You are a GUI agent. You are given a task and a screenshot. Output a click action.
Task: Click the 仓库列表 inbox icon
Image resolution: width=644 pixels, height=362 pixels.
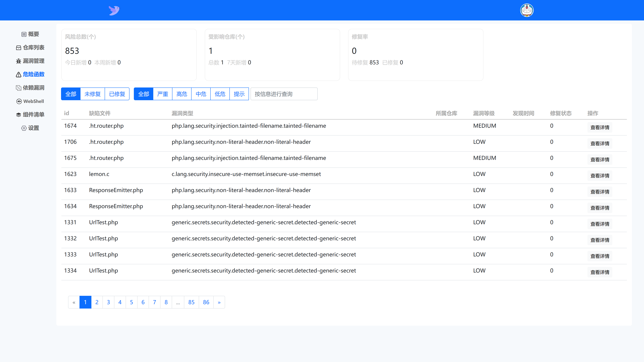tap(18, 48)
